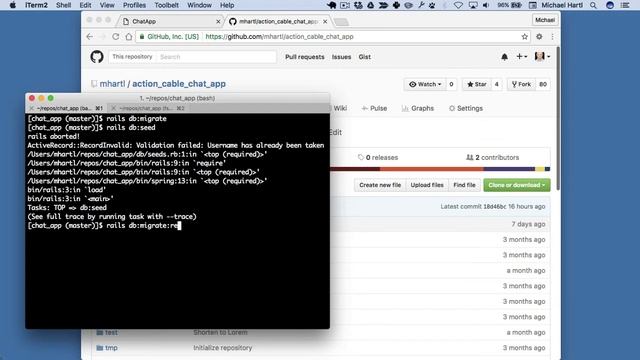Open the repository Settings tab
640x360 pixels.
pos(466,108)
